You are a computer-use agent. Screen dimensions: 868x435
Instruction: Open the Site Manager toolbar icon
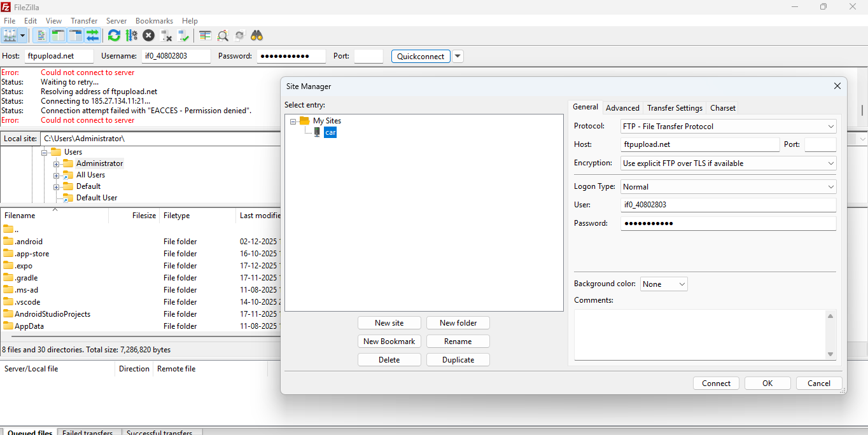coord(10,36)
